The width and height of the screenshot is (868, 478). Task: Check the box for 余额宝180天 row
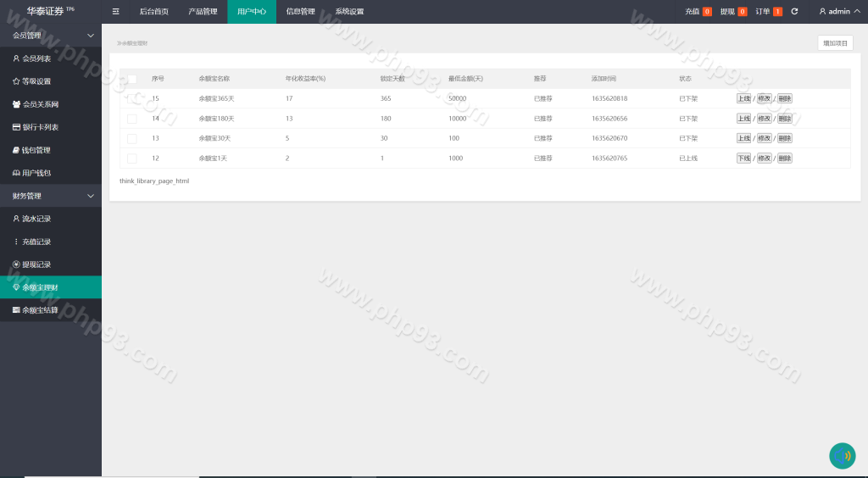click(131, 119)
